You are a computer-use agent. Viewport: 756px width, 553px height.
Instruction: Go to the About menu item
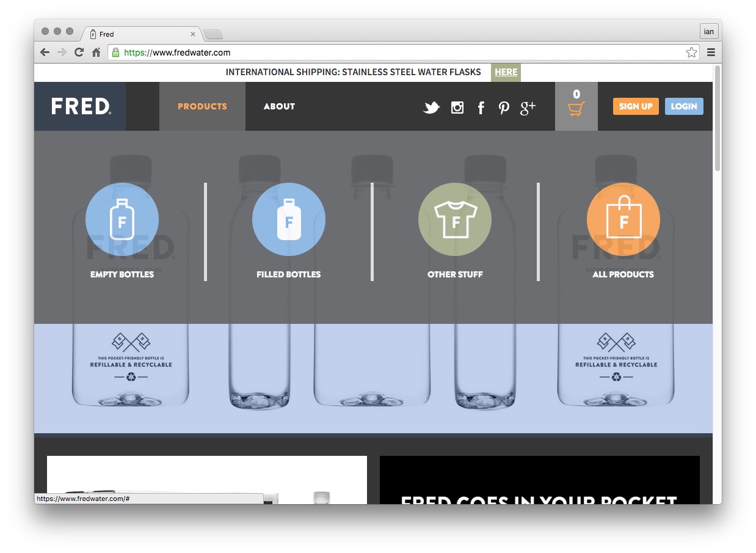279,106
